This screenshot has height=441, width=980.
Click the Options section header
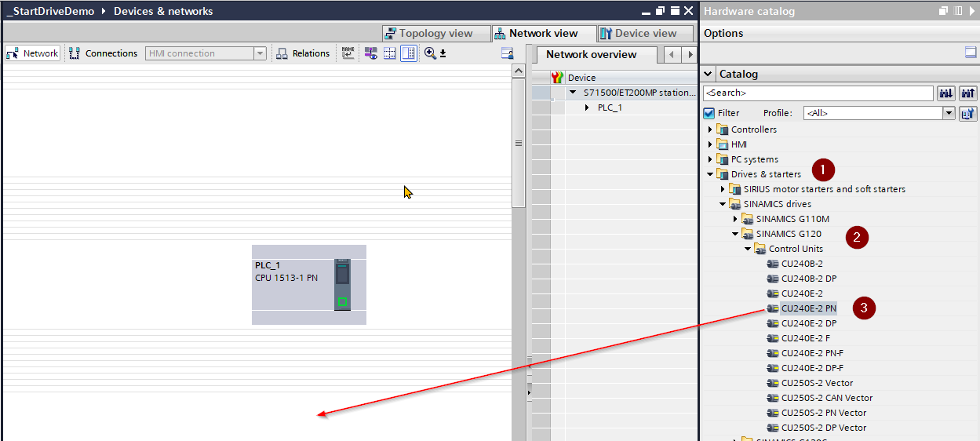[x=840, y=33]
